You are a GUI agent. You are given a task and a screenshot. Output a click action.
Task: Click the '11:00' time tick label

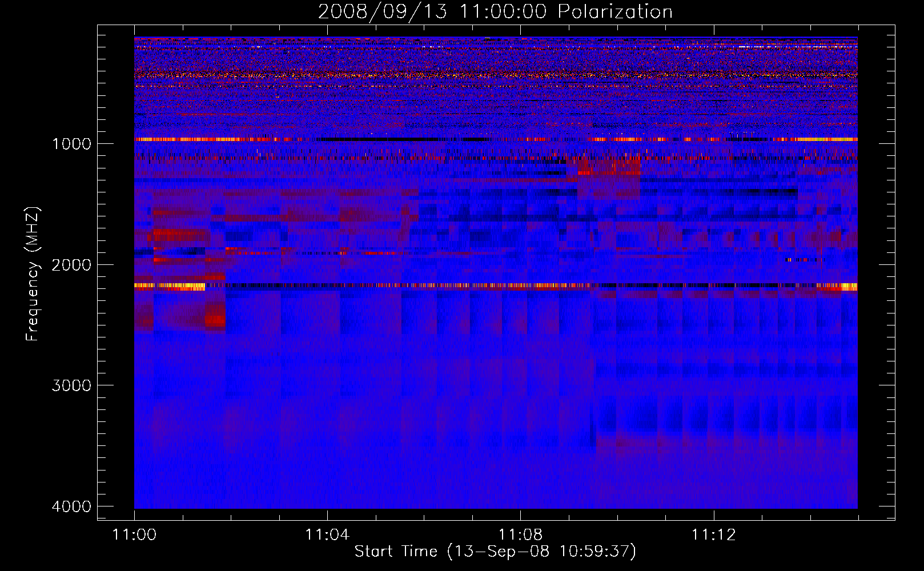pyautogui.click(x=134, y=535)
